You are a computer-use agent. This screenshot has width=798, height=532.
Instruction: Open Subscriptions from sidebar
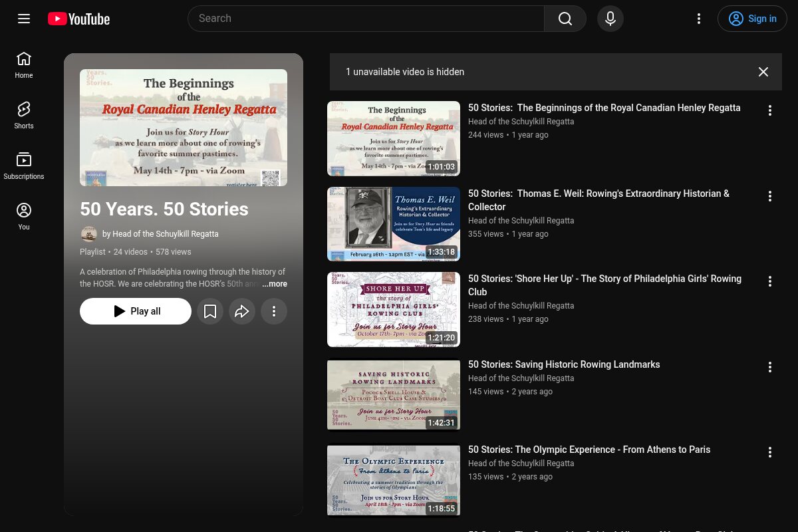tap(24, 166)
